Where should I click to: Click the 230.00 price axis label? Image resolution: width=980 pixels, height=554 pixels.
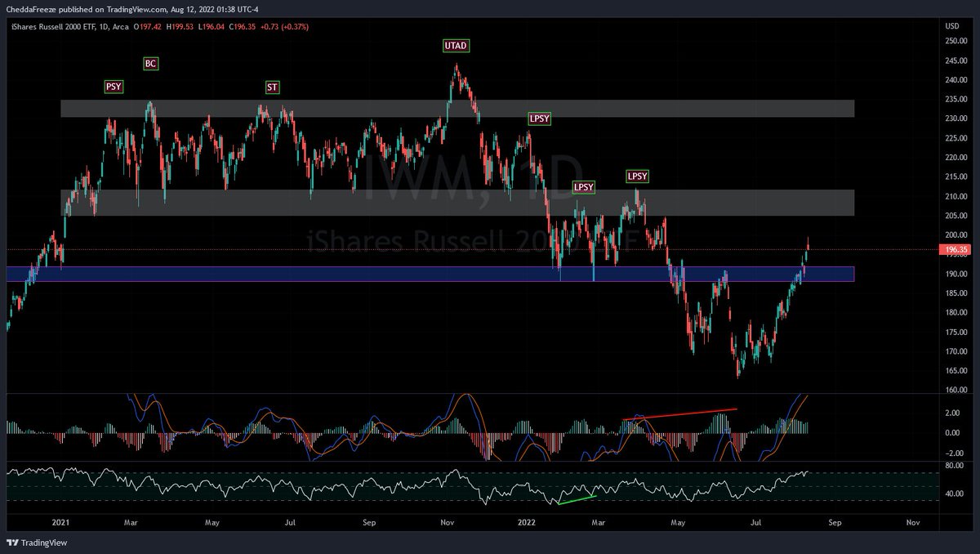point(955,119)
